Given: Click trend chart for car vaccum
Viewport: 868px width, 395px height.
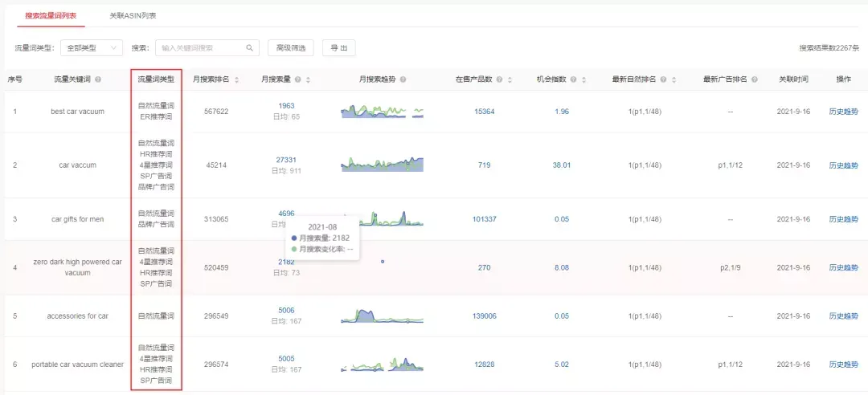Looking at the screenshot, I should coord(382,164).
